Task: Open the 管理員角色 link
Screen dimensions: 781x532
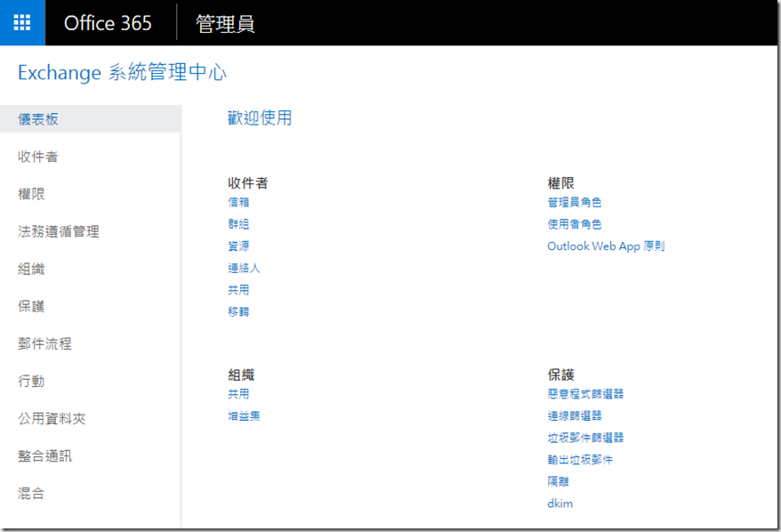Action: tap(575, 202)
